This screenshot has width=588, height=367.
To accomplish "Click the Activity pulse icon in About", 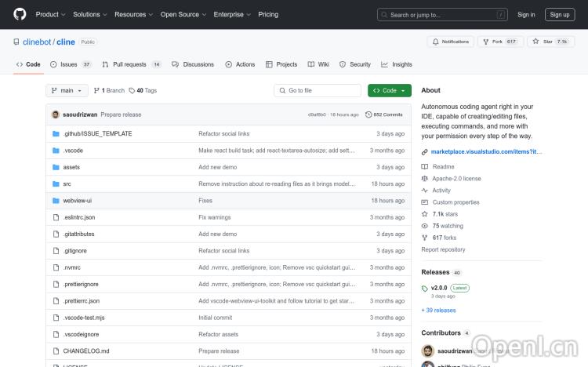I will (x=425, y=191).
